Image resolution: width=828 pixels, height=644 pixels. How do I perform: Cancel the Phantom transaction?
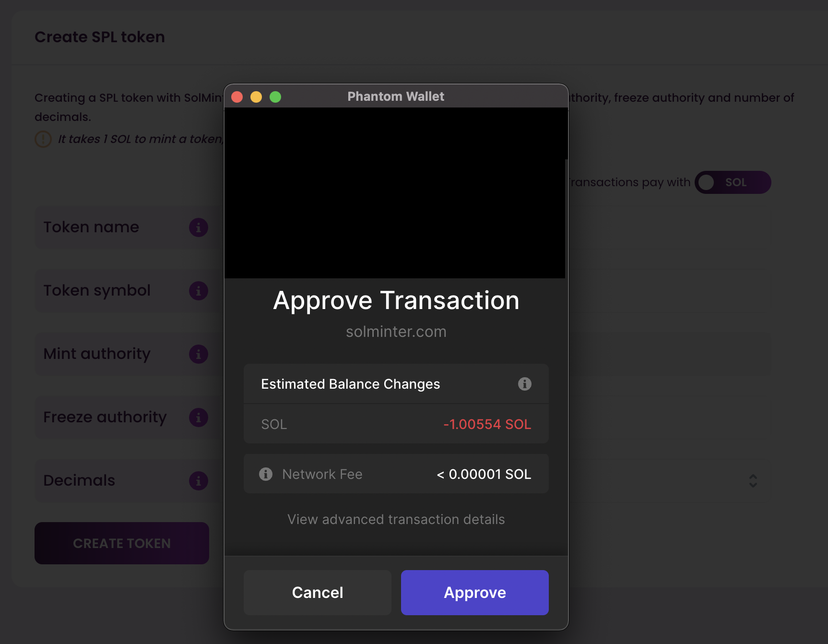tap(317, 593)
